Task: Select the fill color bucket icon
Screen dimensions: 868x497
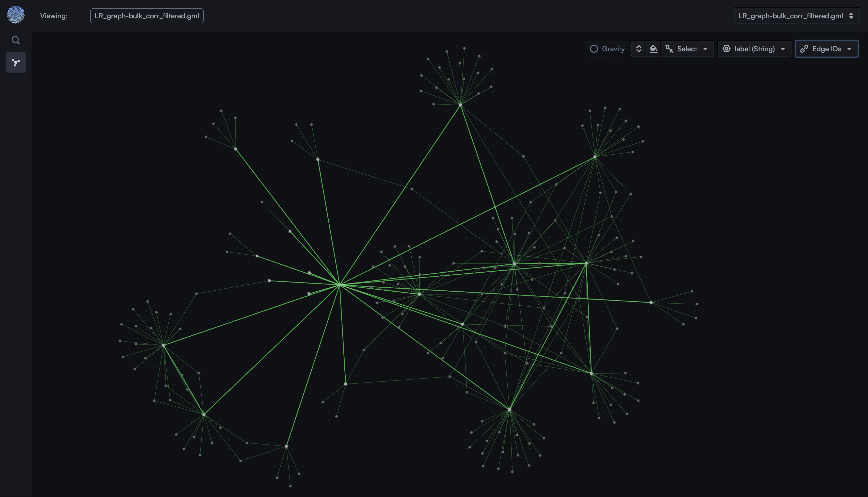Action: [653, 48]
